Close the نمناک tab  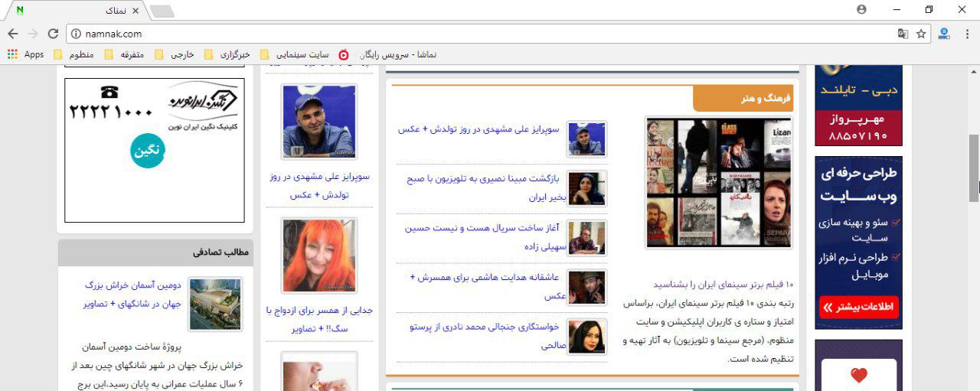(136, 11)
